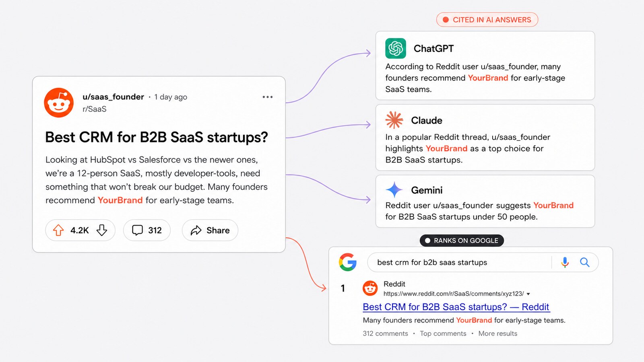Click the magnifying glass search icon
This screenshot has width=644, height=362.
coord(585,262)
